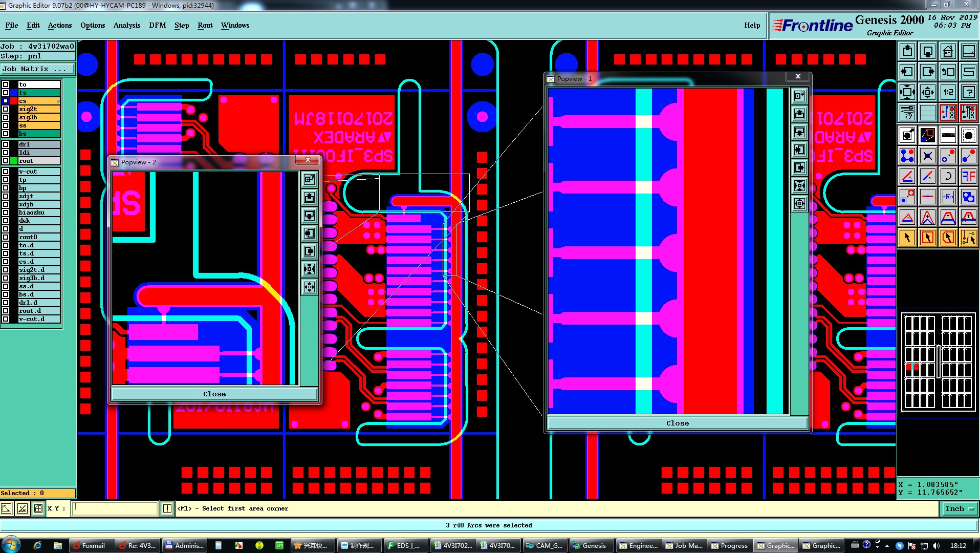Open Progress window in taskbar

[x=730, y=545]
